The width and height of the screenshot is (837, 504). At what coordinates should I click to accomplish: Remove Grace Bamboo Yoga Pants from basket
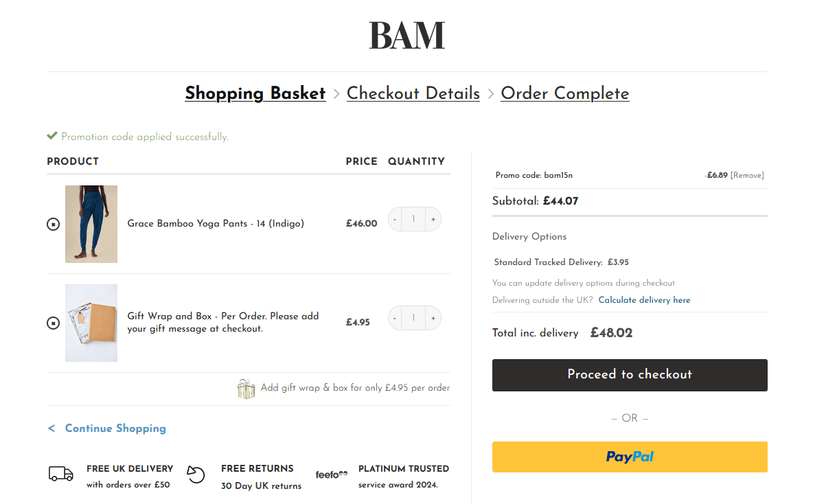coord(53,224)
